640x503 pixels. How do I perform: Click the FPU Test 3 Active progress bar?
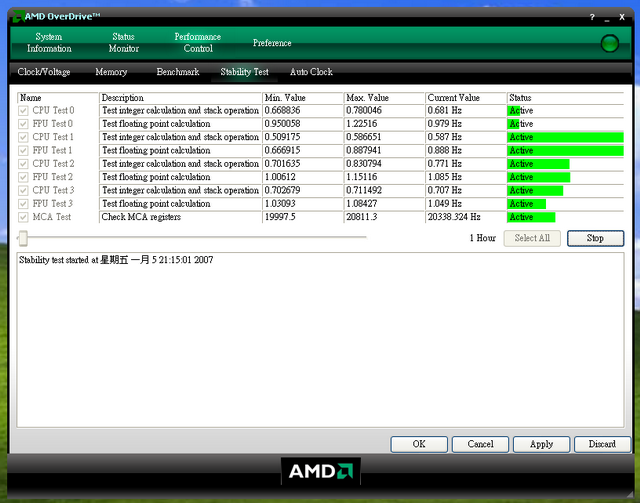[527, 204]
